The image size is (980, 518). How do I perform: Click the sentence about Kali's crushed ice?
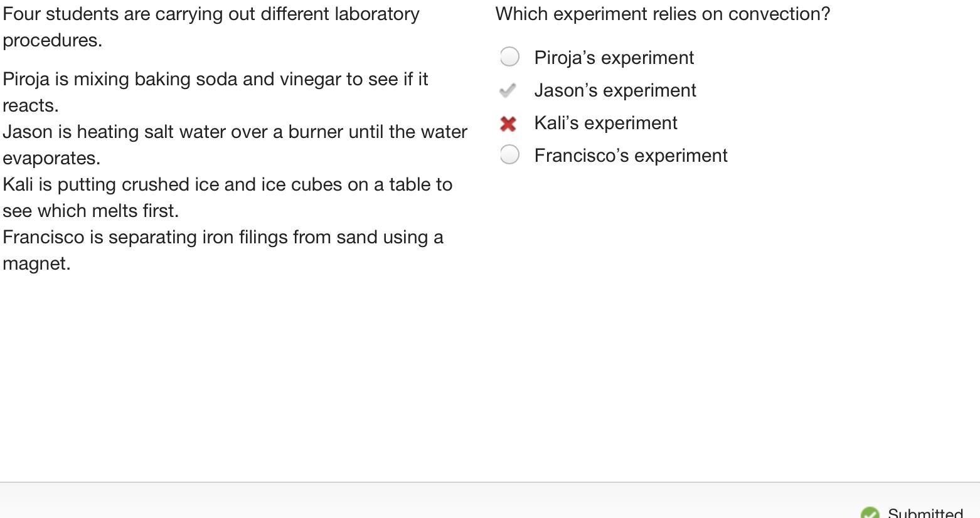tap(227, 184)
